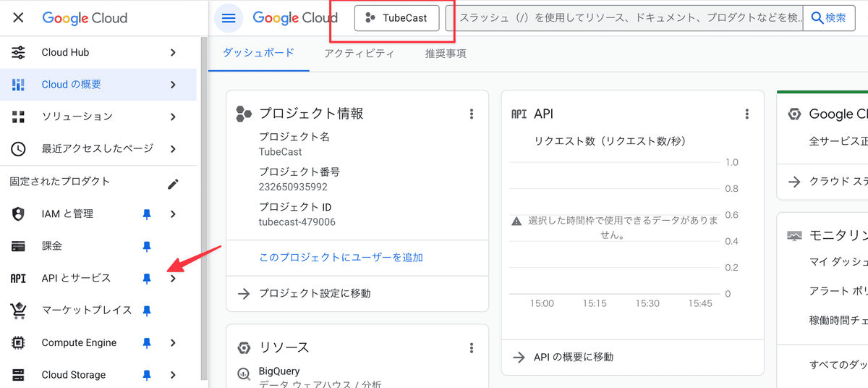Open the hamburger navigation menu button
868x388 pixels.
[x=229, y=18]
